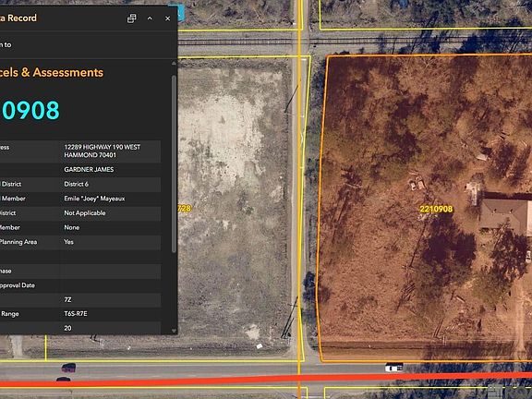
Task: Dock the record popup using the dock icon
Action: tap(132, 18)
